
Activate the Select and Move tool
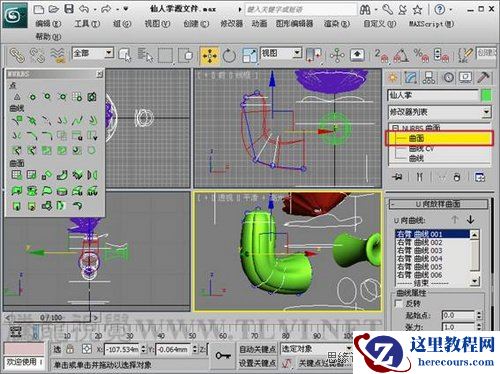pos(209,55)
